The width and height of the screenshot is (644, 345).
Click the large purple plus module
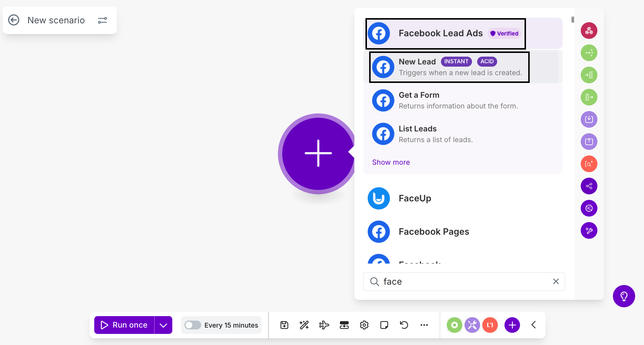318,153
